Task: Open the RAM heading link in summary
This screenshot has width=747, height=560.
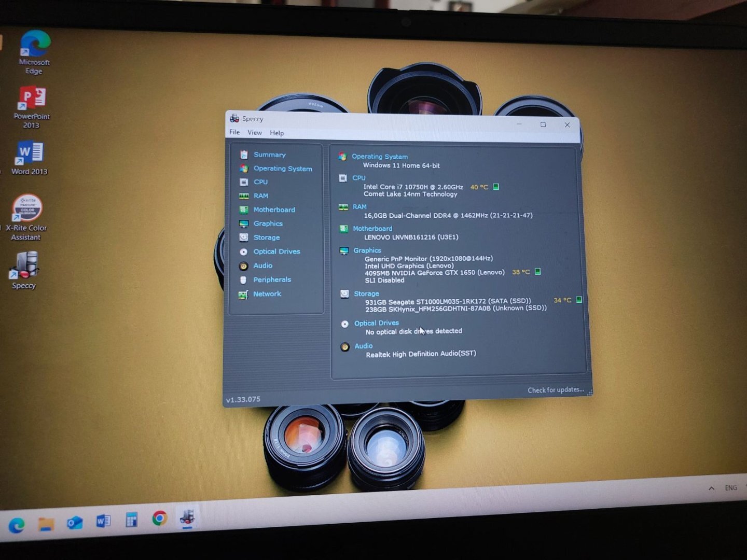Action: (359, 206)
